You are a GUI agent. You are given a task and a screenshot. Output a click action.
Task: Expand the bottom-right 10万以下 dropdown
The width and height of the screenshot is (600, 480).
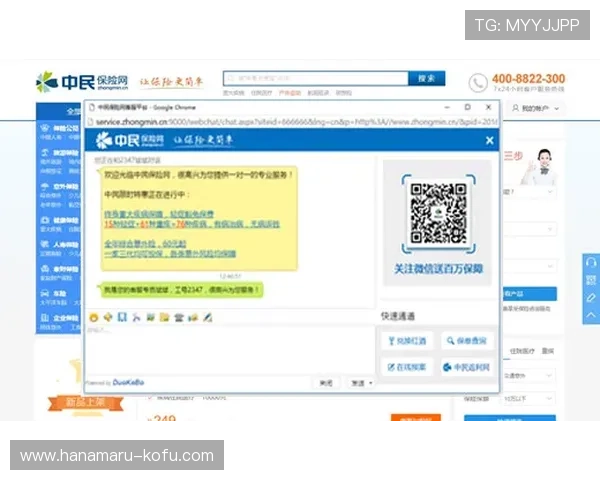(x=528, y=399)
